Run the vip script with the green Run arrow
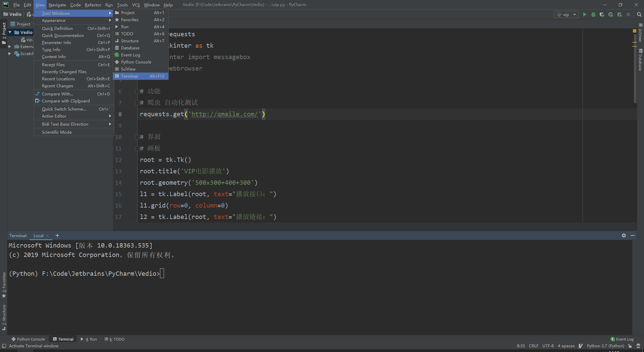Viewport: 644px width, 352px height. coord(584,14)
